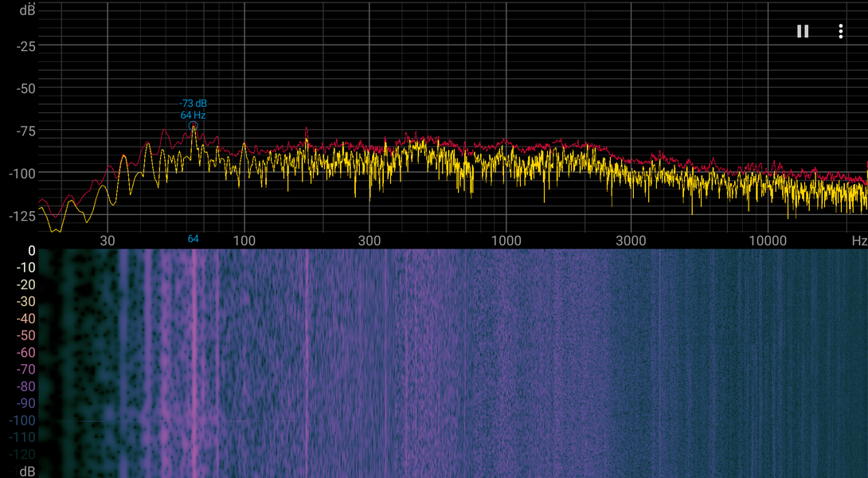Viewport: 868px width, 478px height.
Task: Click the '-110' spectrogram scale label
Action: (x=22, y=437)
